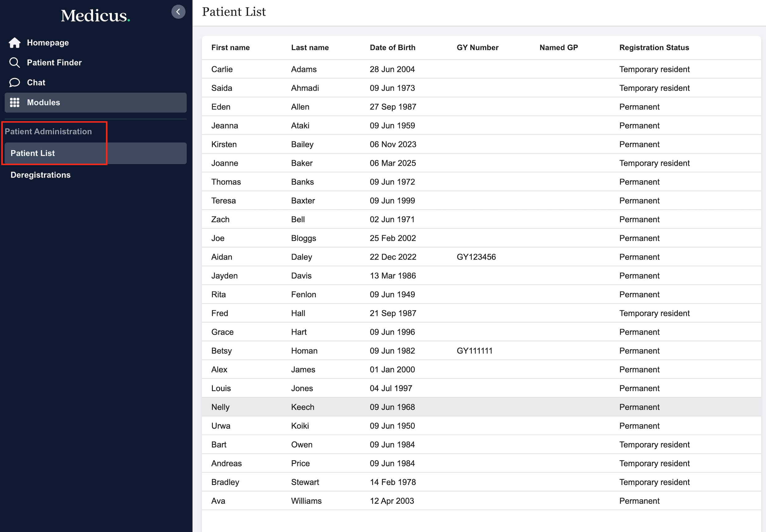
Task: Click the Named GP column header
Action: click(558, 48)
